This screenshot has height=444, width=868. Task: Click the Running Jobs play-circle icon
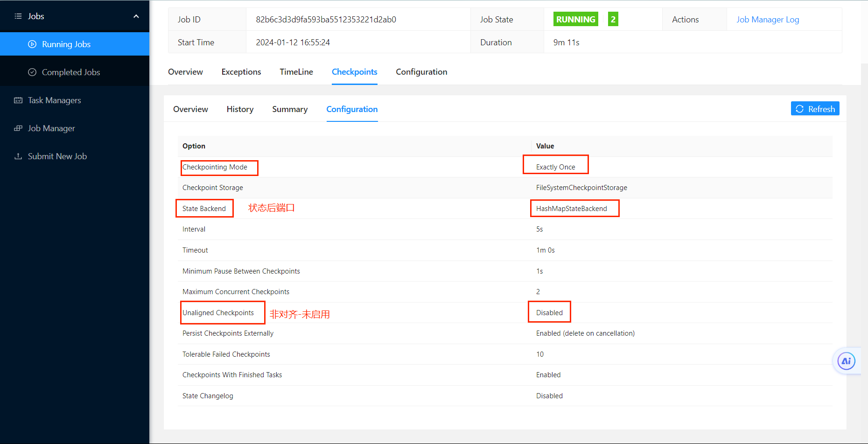tap(32, 44)
